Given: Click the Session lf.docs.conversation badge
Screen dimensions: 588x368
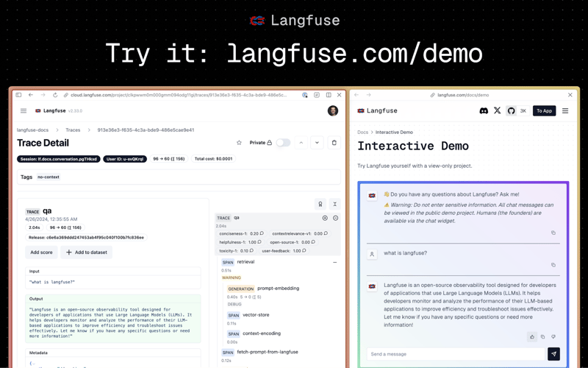Looking at the screenshot, I should 59,159.
